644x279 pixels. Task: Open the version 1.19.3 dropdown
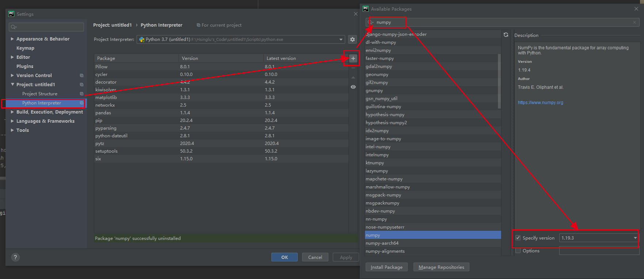(x=635, y=238)
